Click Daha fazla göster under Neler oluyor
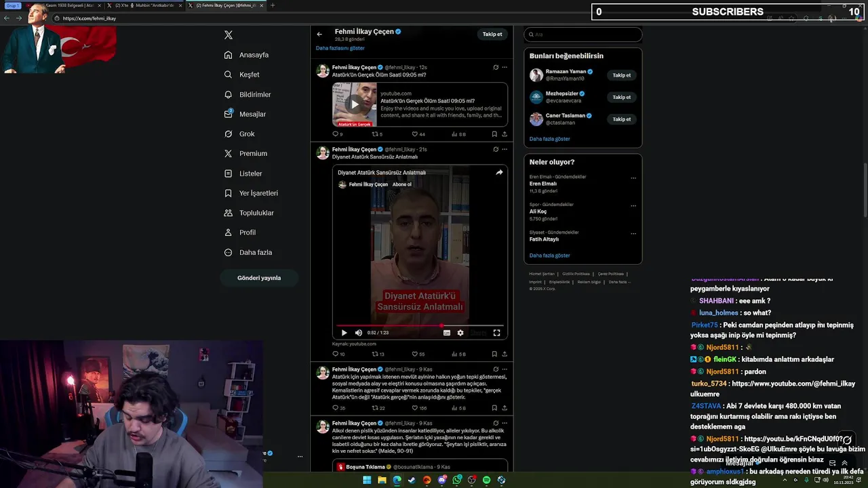The width and height of the screenshot is (868, 488). point(550,256)
